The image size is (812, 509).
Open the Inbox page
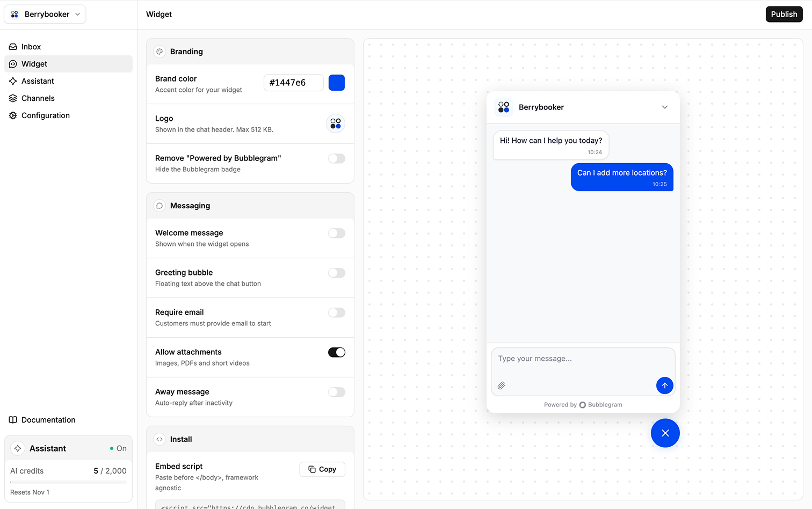pyautogui.click(x=68, y=47)
